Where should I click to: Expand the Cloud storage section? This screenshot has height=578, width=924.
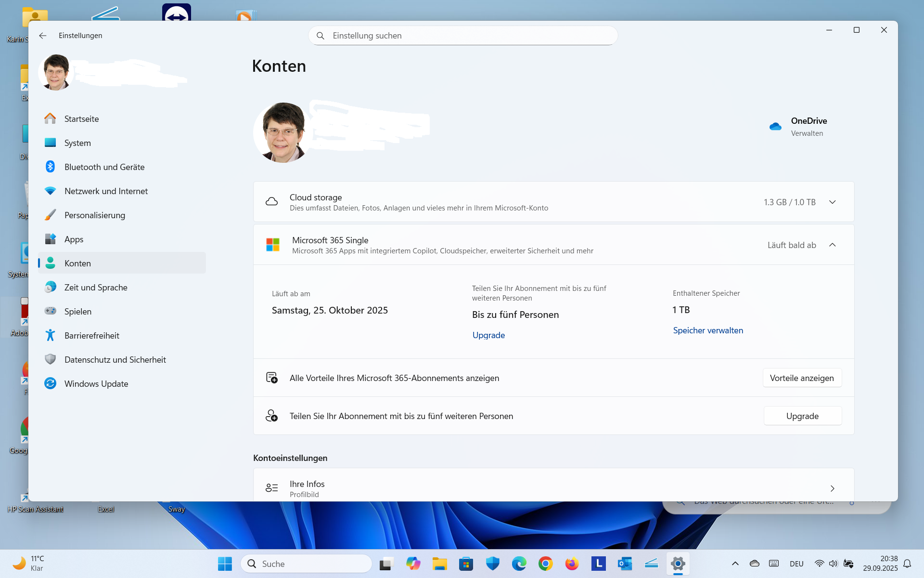pyautogui.click(x=833, y=202)
